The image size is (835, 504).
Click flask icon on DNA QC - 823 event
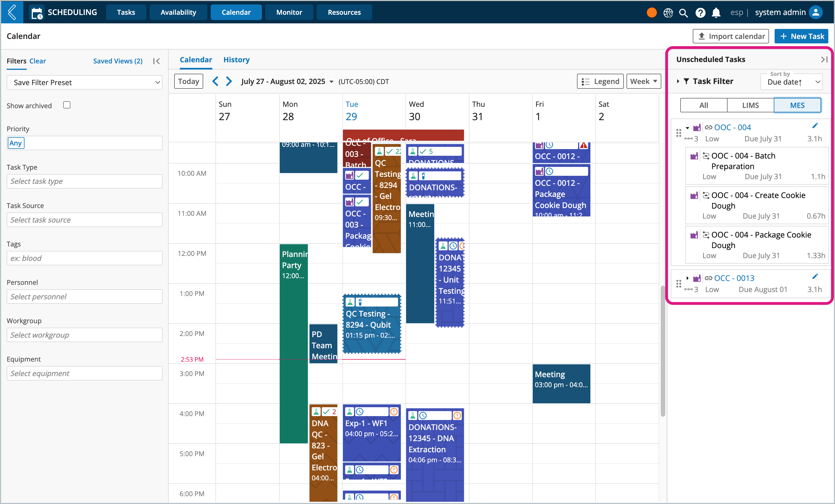[x=316, y=412]
